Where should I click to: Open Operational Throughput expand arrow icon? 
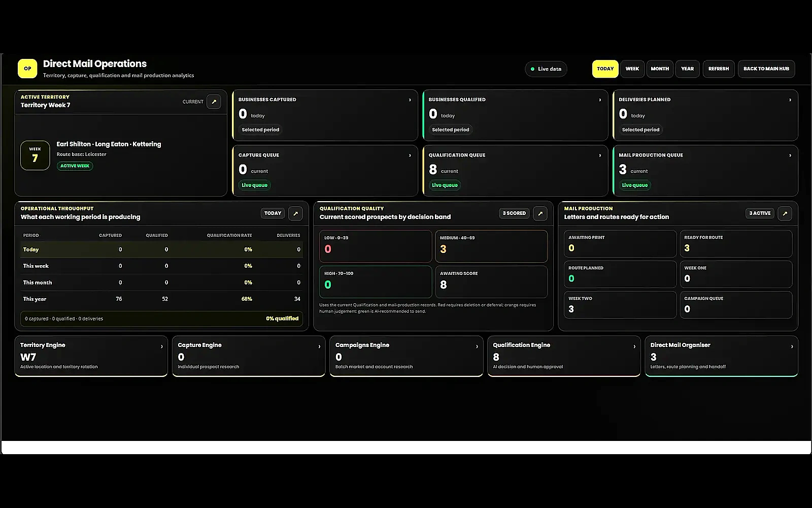[295, 213]
